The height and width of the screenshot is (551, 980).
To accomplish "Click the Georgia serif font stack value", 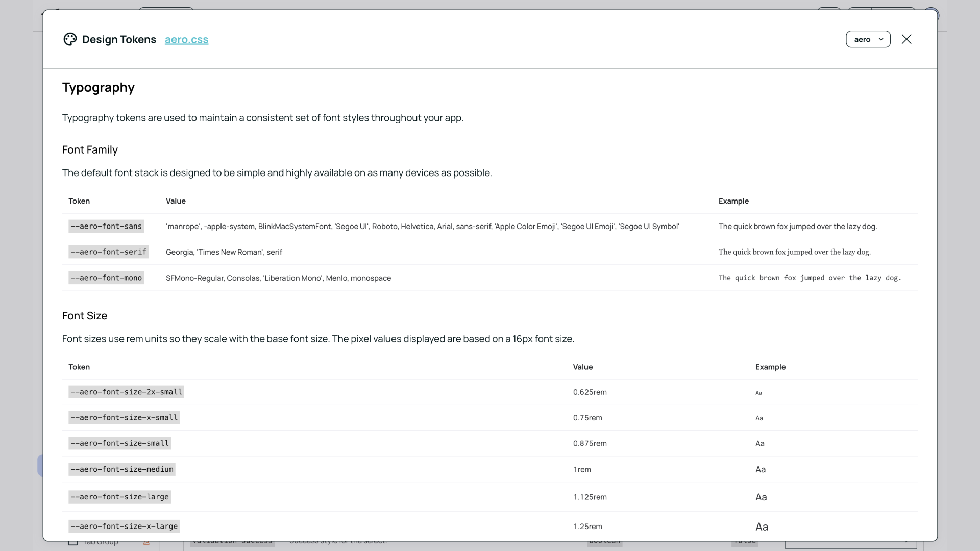I will point(224,252).
